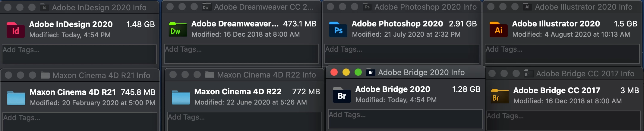Screen dimensions: 644x131
Task: Click the small folder icon in Cinema 4D R22 title bar
Action: [210, 75]
